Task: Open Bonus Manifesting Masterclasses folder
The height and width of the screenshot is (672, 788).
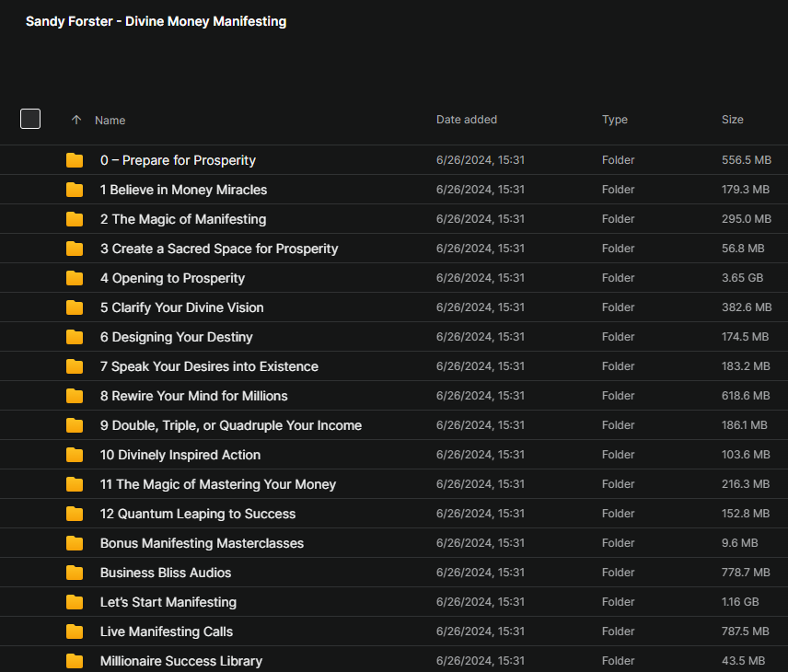Action: point(202,543)
